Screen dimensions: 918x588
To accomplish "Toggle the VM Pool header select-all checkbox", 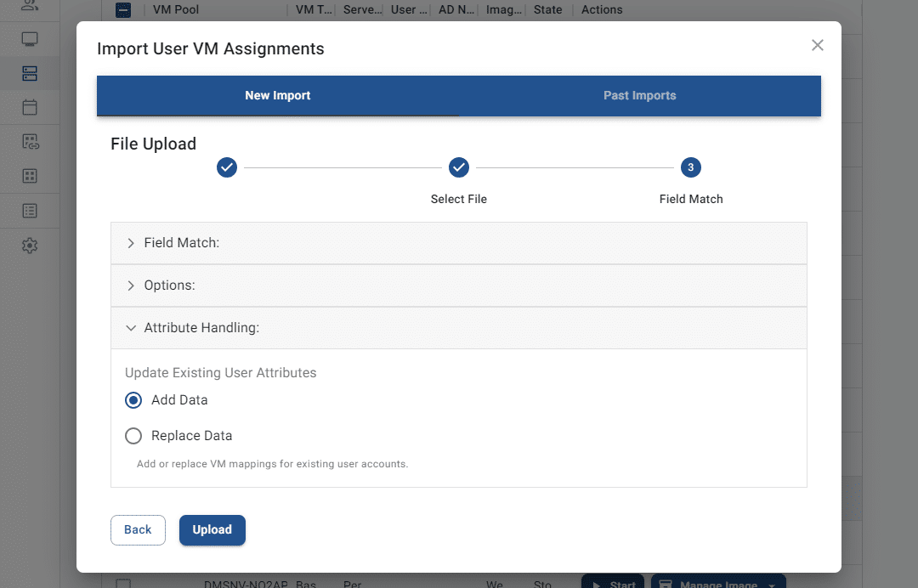I will pyautogui.click(x=123, y=10).
